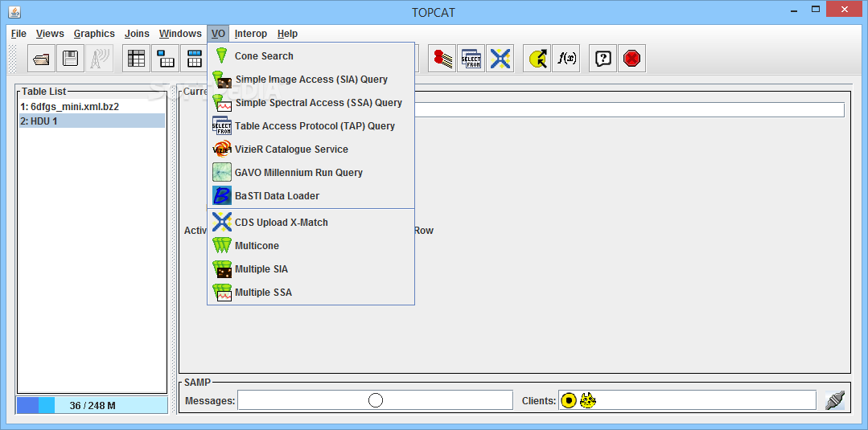The height and width of the screenshot is (430, 868).
Task: Click the SELECT FROM TAP toolbar icon
Action: pos(471,58)
